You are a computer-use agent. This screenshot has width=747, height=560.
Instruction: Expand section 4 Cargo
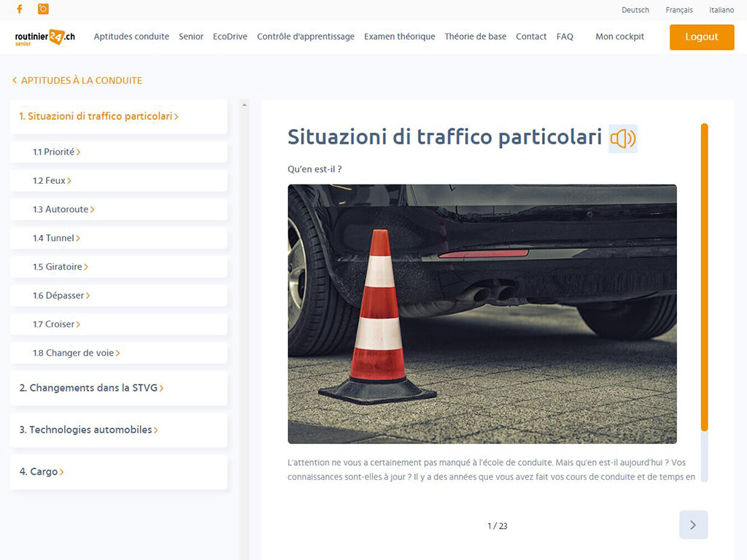pos(42,472)
